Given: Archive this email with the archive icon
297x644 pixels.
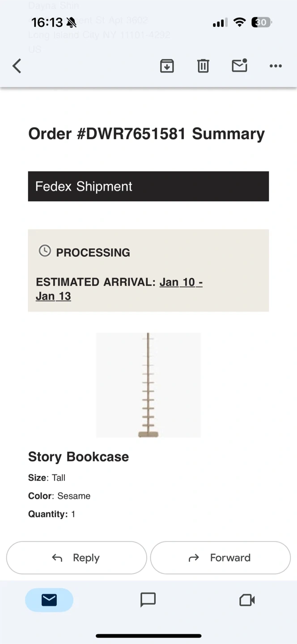Looking at the screenshot, I should (167, 66).
